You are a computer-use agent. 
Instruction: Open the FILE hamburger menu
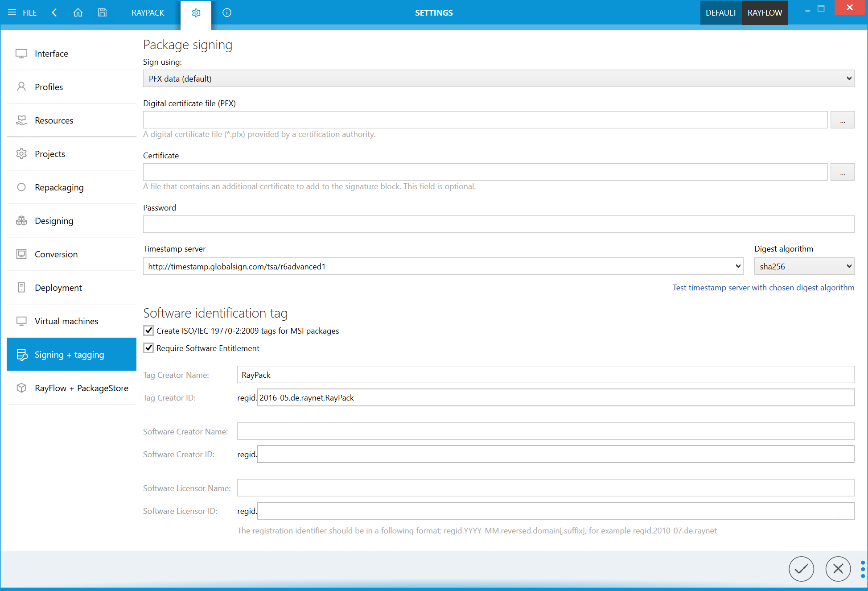[x=12, y=12]
